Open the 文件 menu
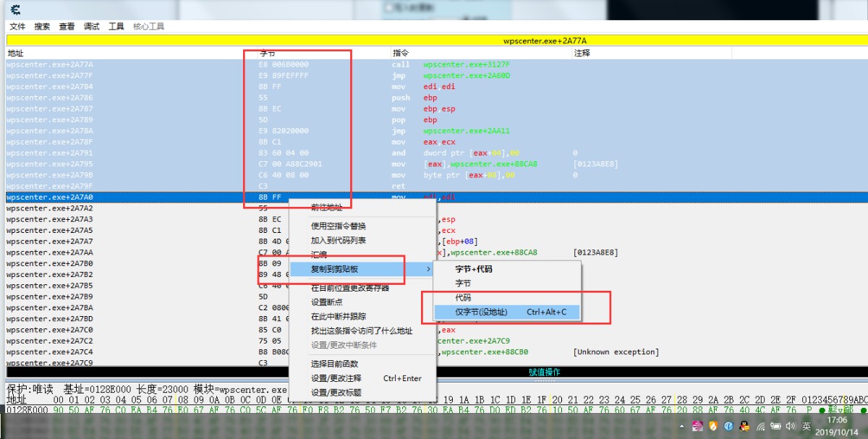 pyautogui.click(x=17, y=26)
